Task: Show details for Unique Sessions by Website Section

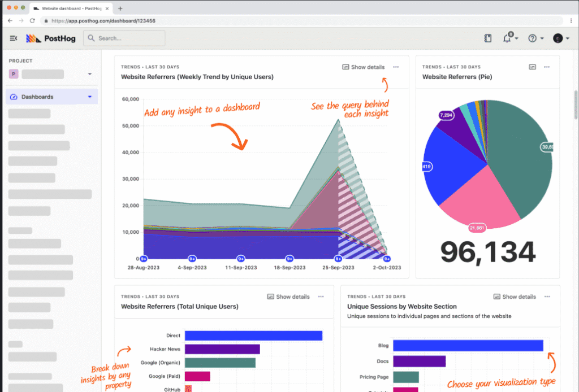Action: pos(515,297)
